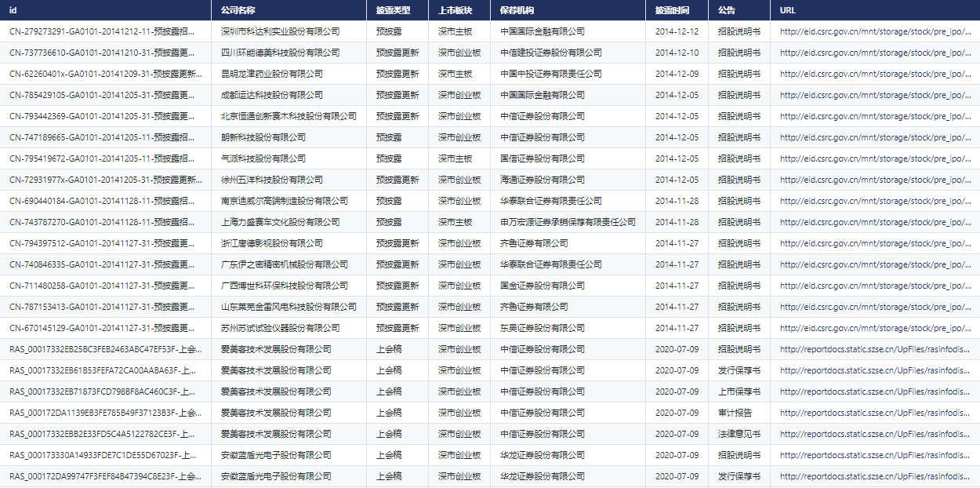This screenshot has height=488, width=980.
Task: Click id CN-737736610-GA0101-20141210-31
Action: point(102,53)
